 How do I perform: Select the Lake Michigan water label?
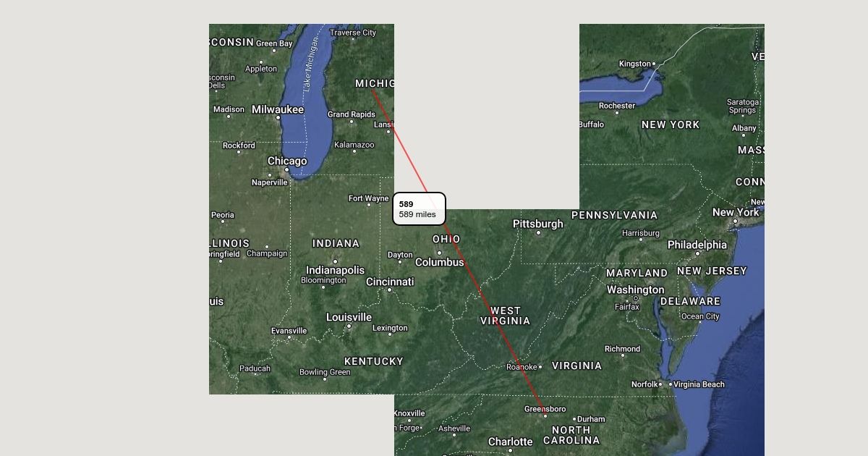[311, 65]
